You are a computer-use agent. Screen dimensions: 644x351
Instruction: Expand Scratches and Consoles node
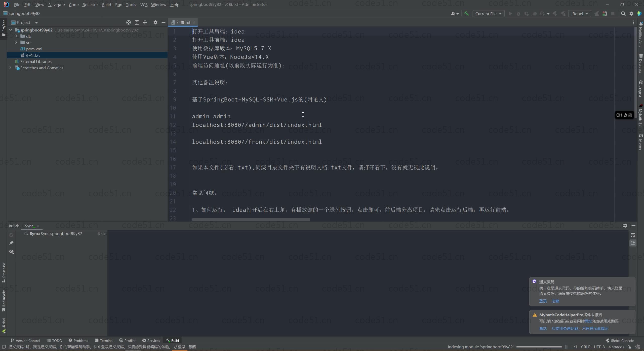click(x=10, y=68)
